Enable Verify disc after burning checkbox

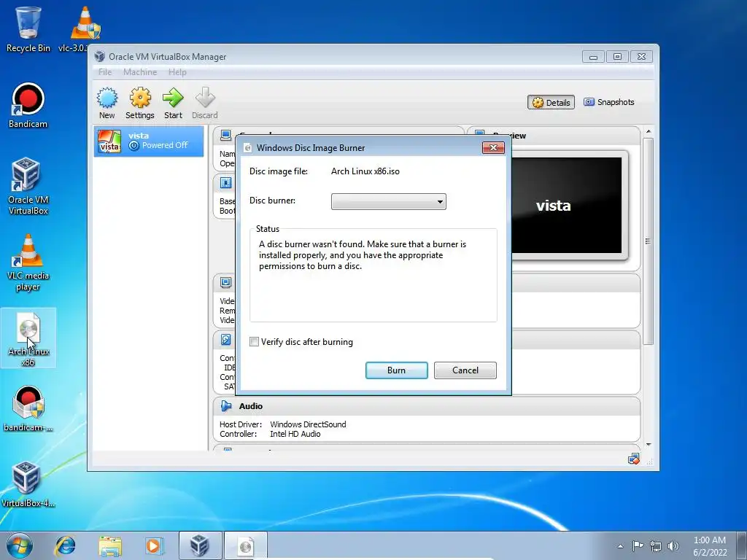(254, 342)
